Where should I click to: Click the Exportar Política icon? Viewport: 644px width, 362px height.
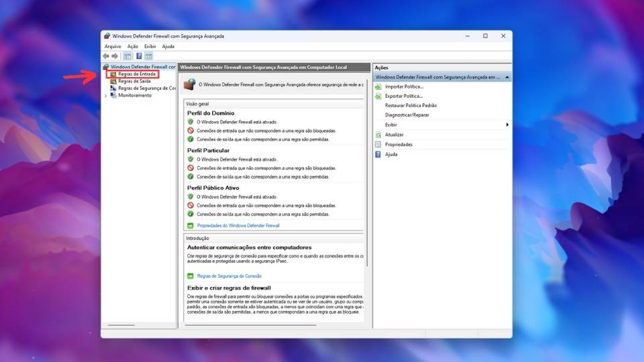point(378,96)
